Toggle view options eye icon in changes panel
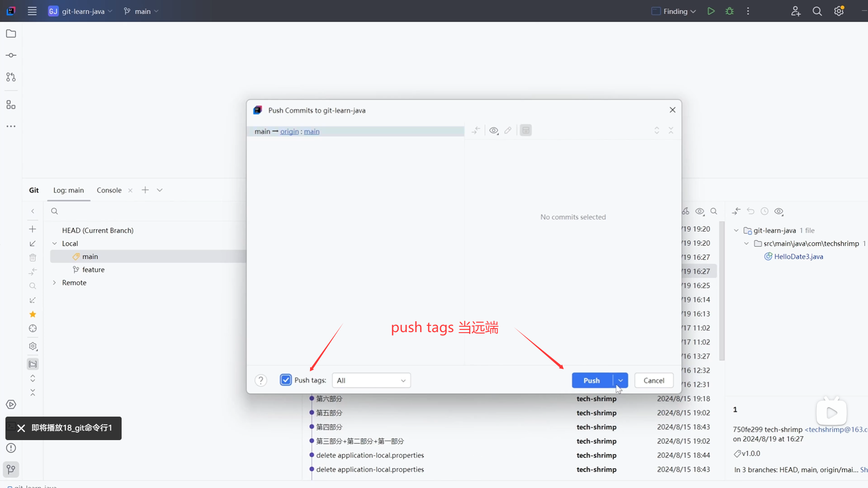Viewport: 868px width, 488px height. [x=778, y=211]
